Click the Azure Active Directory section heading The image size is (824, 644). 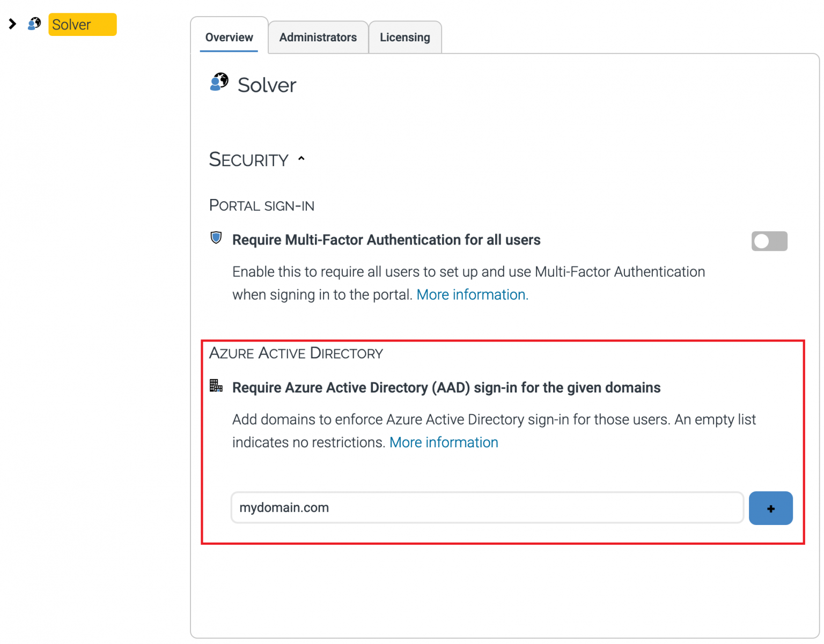(x=296, y=353)
